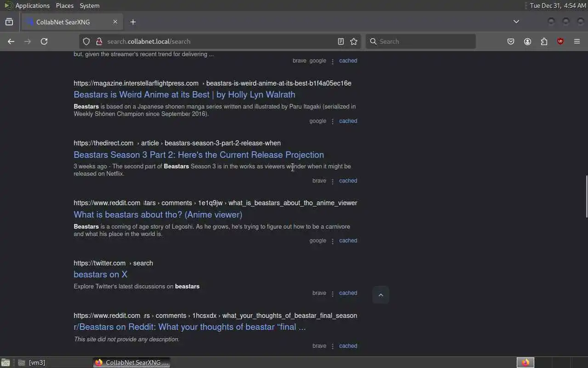Open more options for 'What is beastars about' result

333,241
